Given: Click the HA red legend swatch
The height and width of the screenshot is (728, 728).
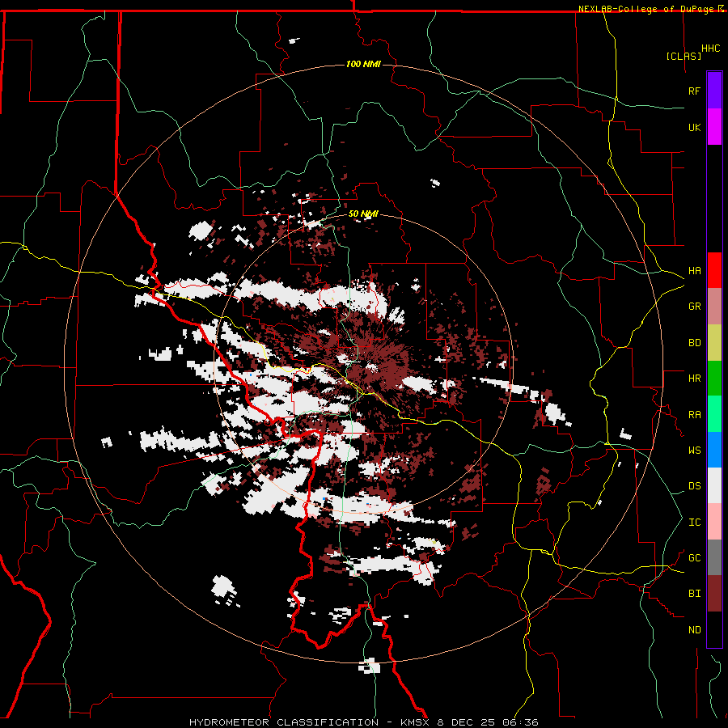Looking at the screenshot, I should pos(714,270).
